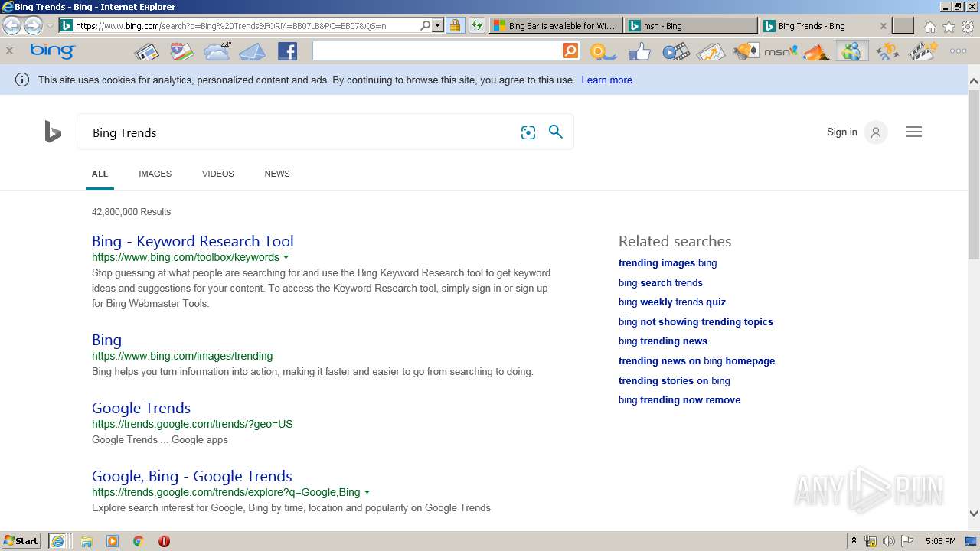Open the Windows Start button
The width and height of the screenshot is (980, 551).
coord(21,540)
